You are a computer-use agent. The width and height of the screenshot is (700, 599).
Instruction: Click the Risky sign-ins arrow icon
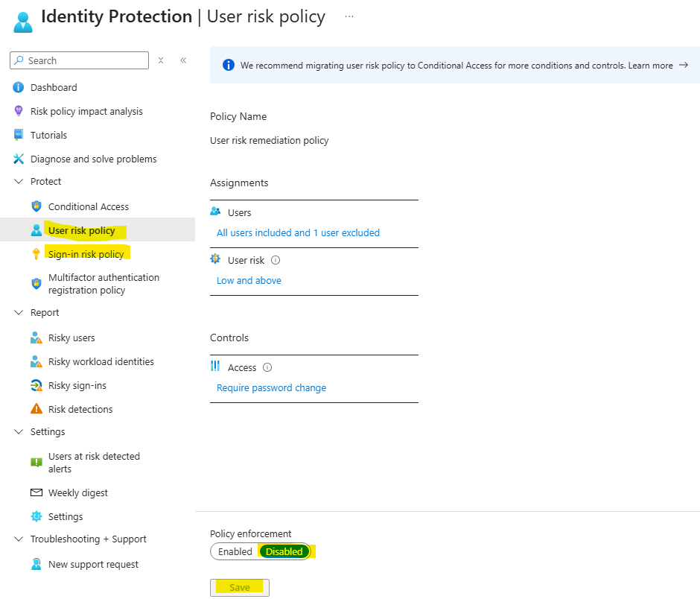(x=36, y=385)
